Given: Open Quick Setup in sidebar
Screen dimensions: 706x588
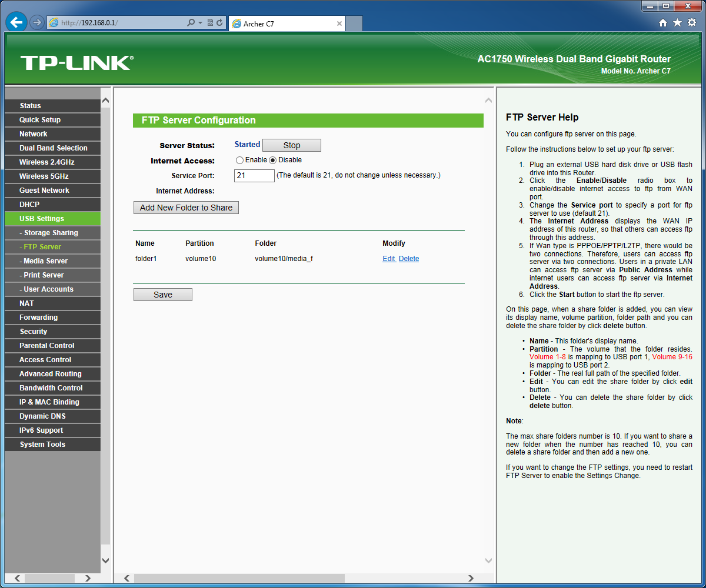Looking at the screenshot, I should point(52,120).
